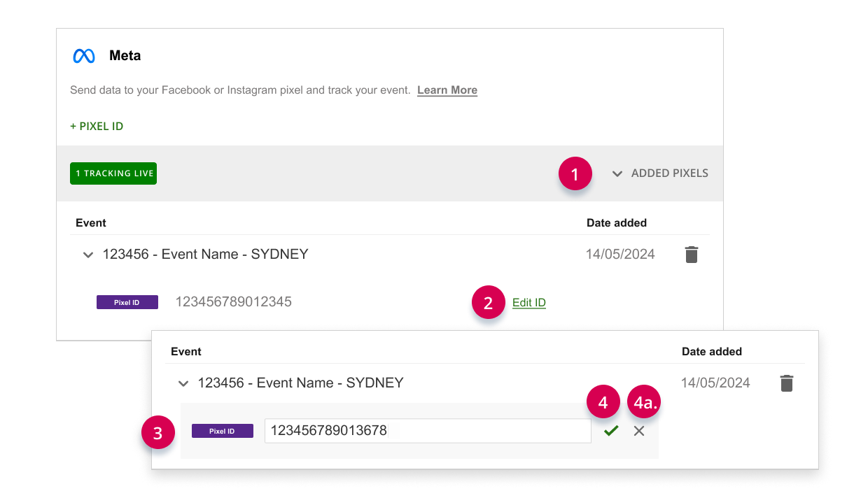Click the red step 1 marker
Image resolution: width=868 pixels, height=498 pixels.
point(575,175)
